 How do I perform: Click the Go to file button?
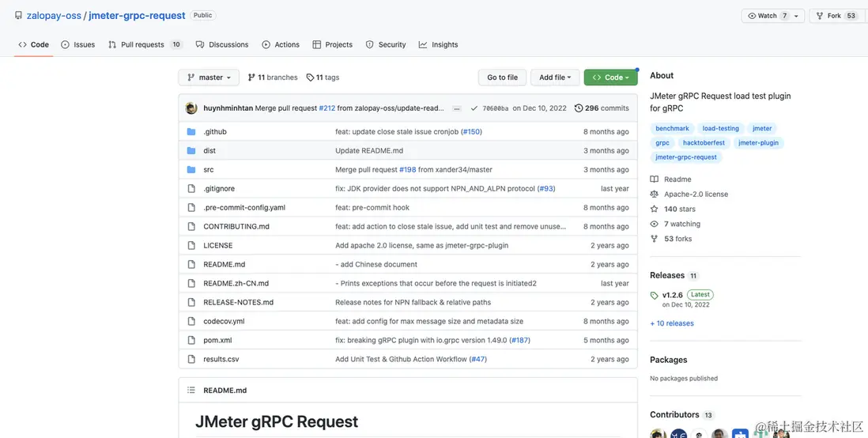click(502, 77)
